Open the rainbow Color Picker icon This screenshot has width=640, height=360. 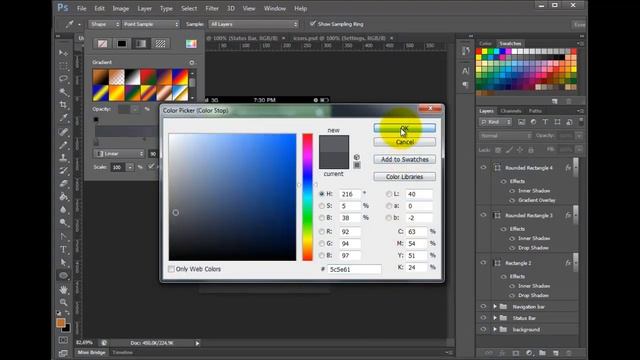pos(191,44)
